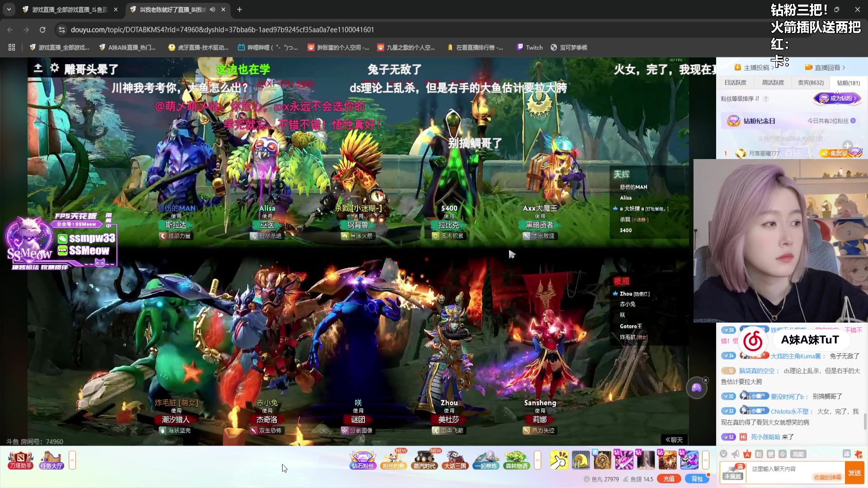
Task: Expand the left activity list arrow
Action: click(72, 460)
